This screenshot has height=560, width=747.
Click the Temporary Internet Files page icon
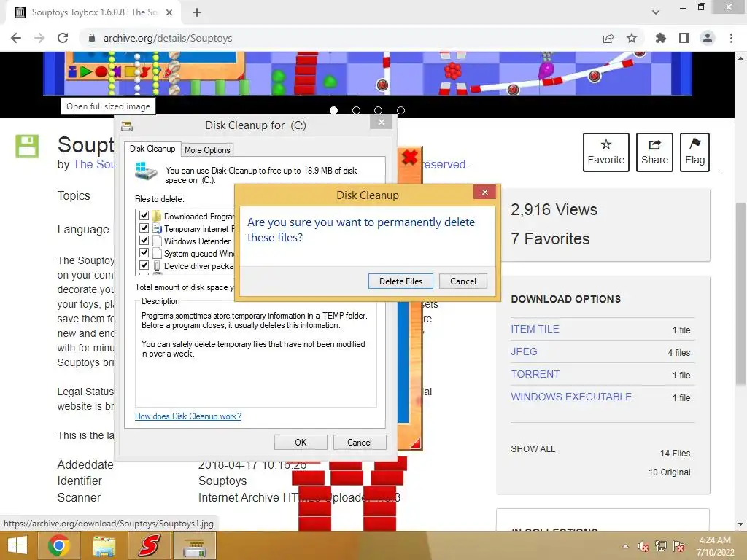(x=157, y=228)
